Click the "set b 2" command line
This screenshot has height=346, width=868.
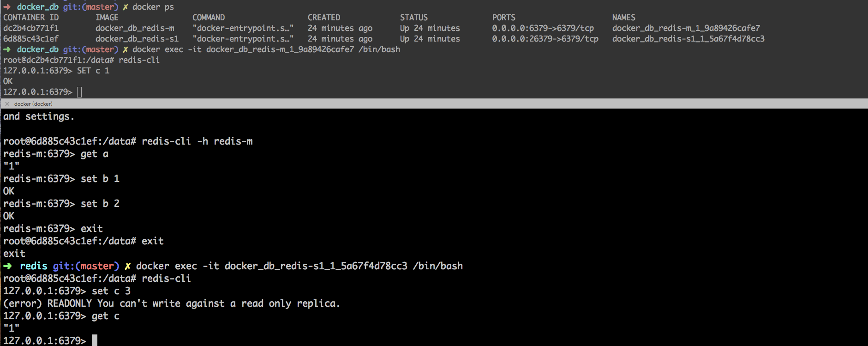(x=100, y=204)
